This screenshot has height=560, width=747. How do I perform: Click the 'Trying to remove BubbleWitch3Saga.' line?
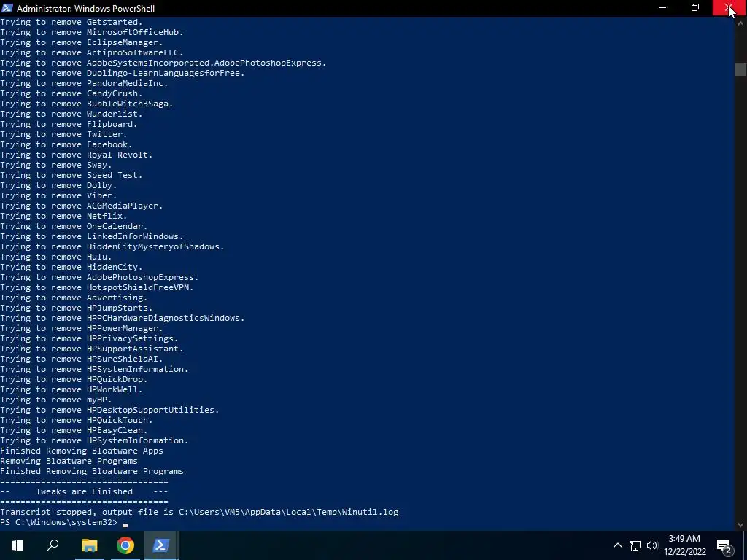click(86, 104)
